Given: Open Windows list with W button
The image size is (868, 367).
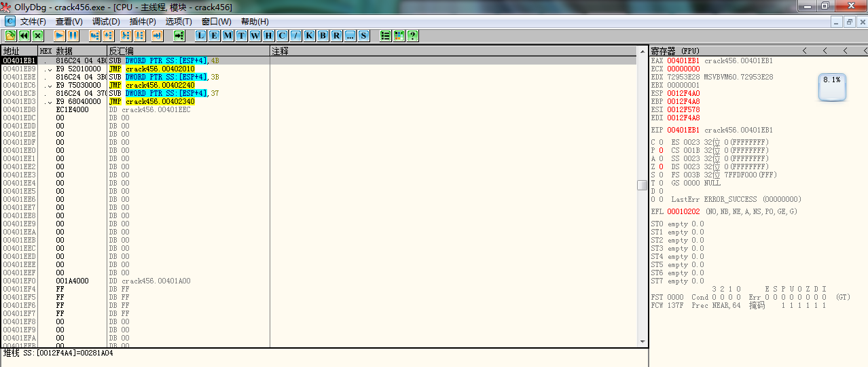Looking at the screenshot, I should pyautogui.click(x=255, y=35).
